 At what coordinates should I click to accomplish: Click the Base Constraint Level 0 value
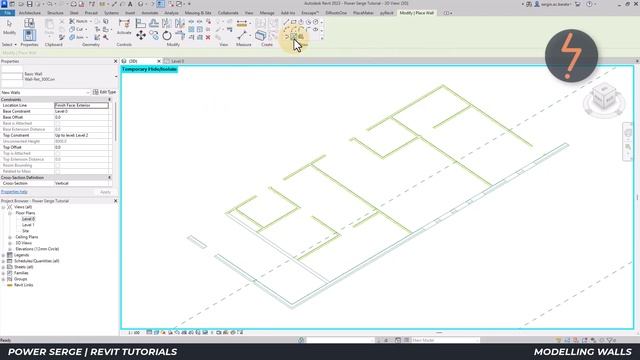[x=82, y=111]
